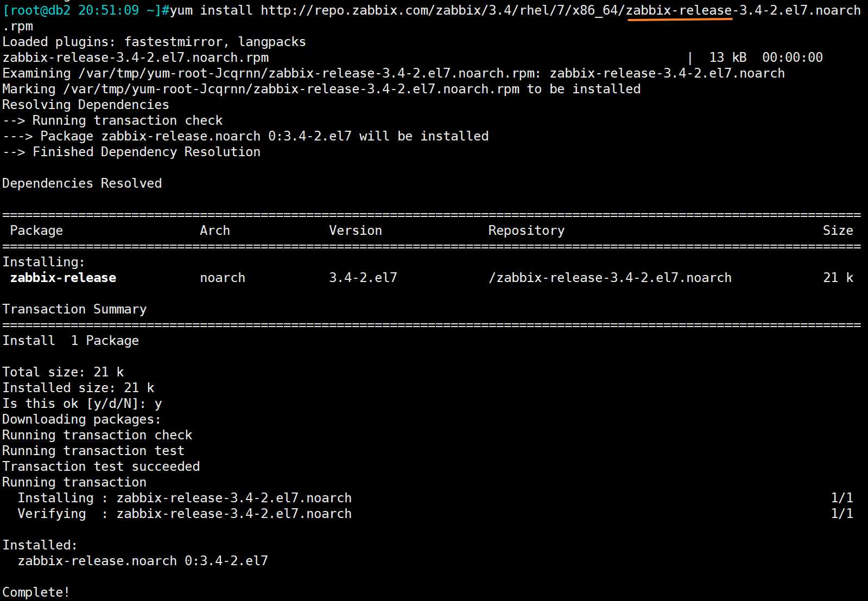The height and width of the screenshot is (601, 868).
Task: Click 'Install 1 Package' line
Action: [x=71, y=341]
